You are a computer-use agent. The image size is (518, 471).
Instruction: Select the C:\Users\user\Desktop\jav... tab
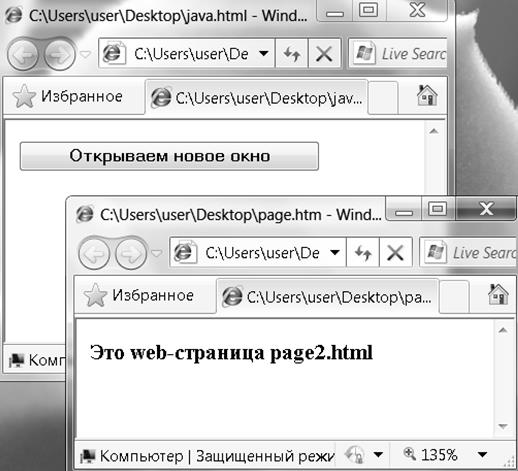pyautogui.click(x=257, y=98)
